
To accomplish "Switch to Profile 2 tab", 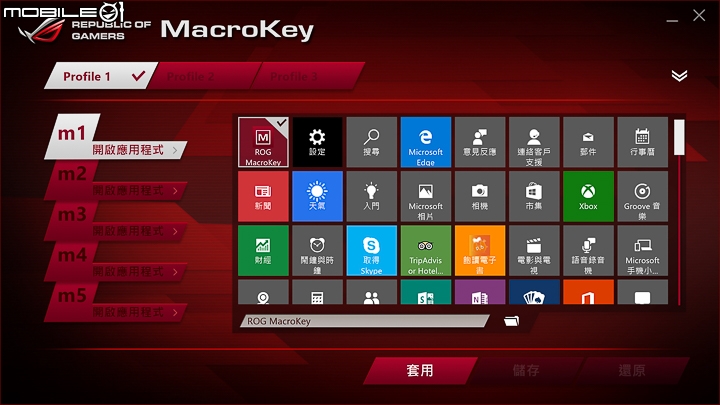I will (x=202, y=76).
